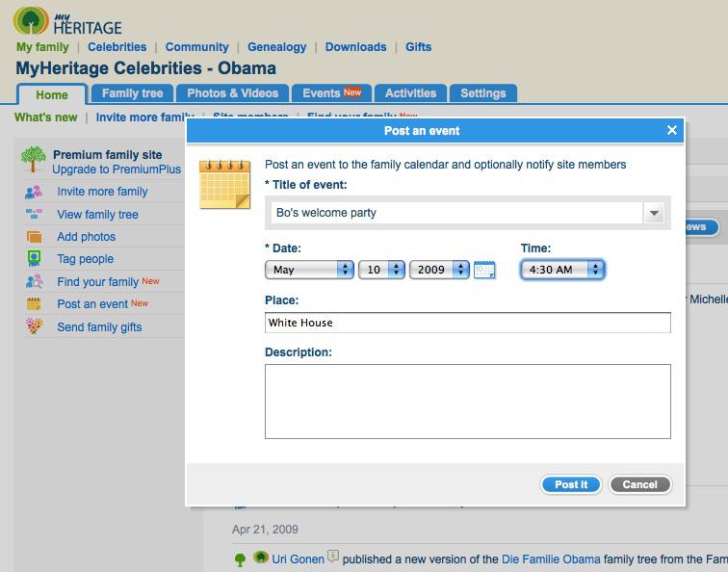Click the Post it button
This screenshot has width=728, height=572.
point(571,484)
